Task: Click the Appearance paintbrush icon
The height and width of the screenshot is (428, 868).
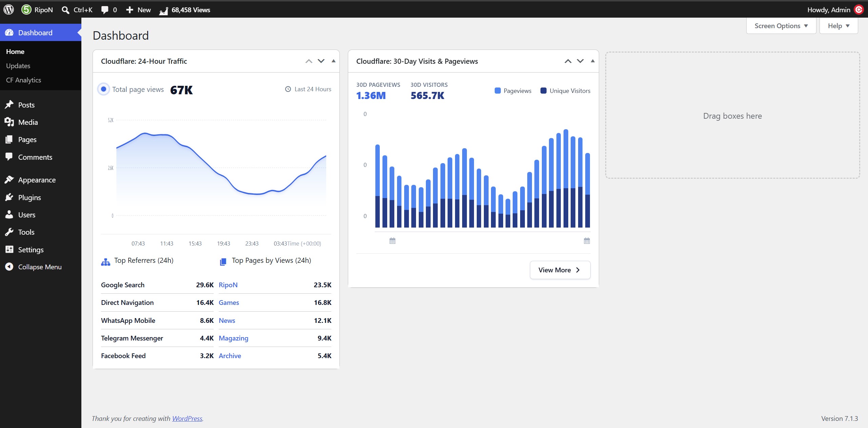Action: pos(9,179)
